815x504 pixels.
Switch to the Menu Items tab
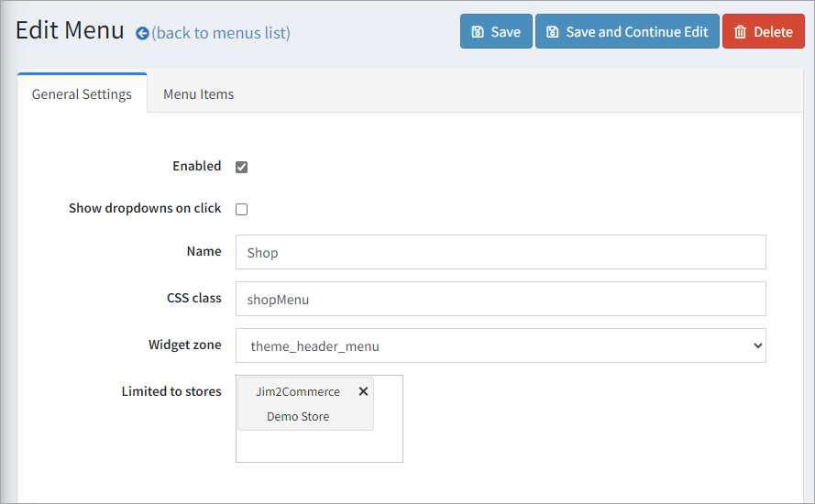(x=198, y=94)
